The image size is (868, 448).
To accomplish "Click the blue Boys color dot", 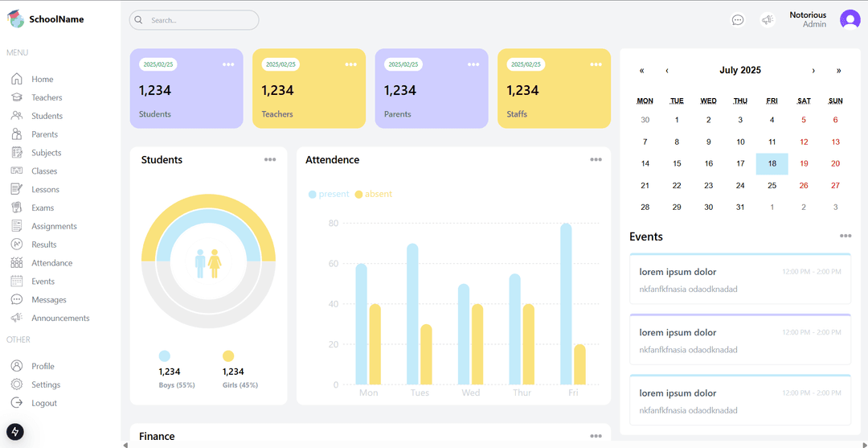I will [x=165, y=356].
